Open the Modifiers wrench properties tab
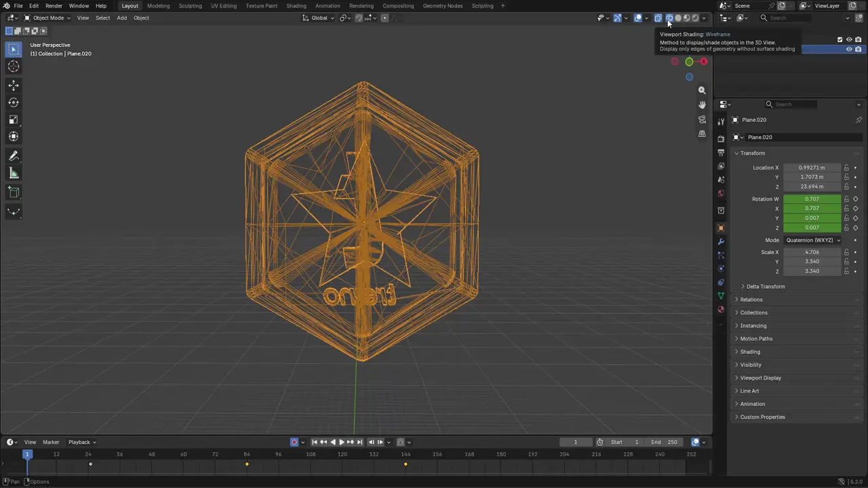Image resolution: width=868 pixels, height=488 pixels. [x=721, y=241]
